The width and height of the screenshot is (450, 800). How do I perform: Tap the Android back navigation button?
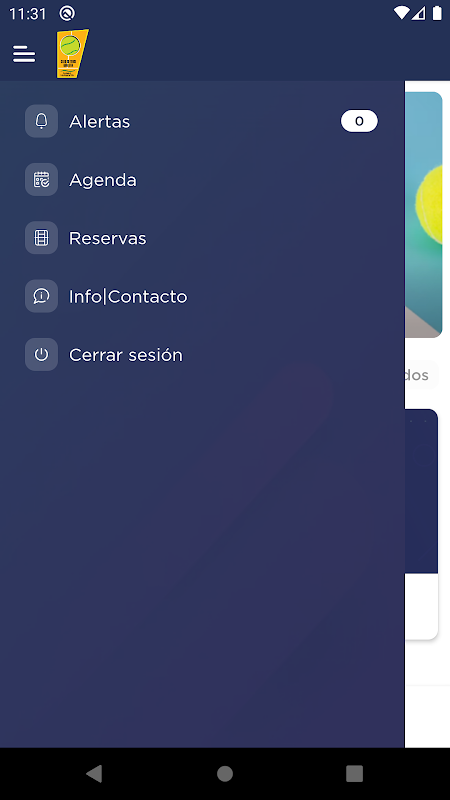[94, 773]
